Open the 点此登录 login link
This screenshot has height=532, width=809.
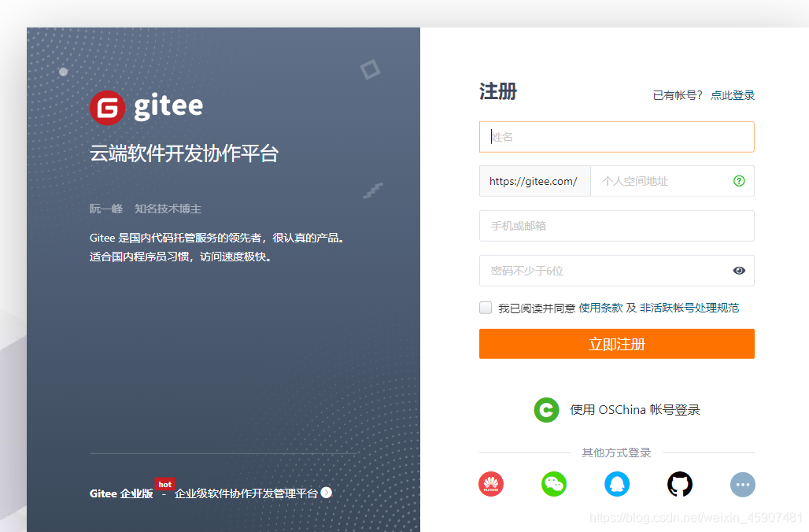[732, 94]
